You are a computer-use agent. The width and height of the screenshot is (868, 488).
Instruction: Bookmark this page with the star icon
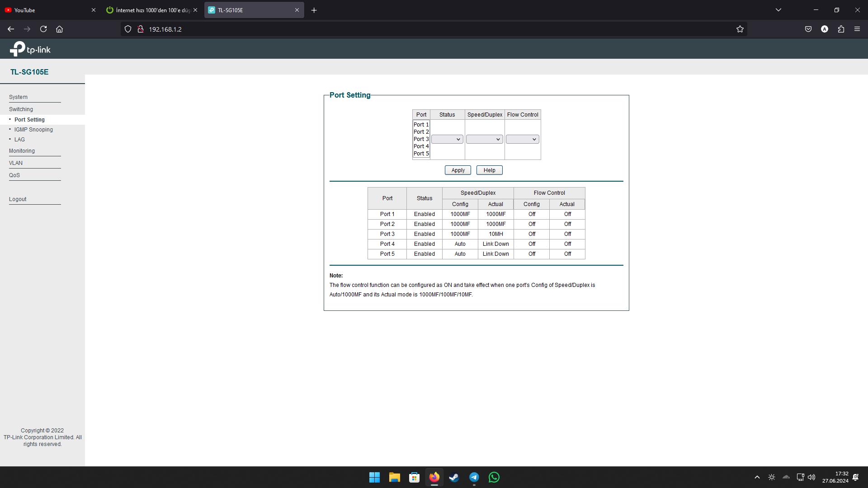[x=740, y=29]
